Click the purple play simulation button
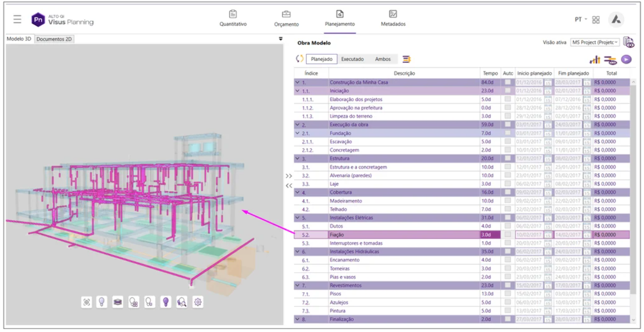 coord(626,59)
